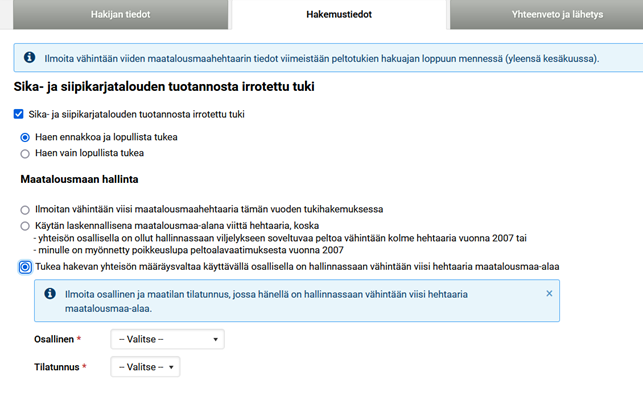
Task: Click the line about poikkeuslupa peltoalavaatimuksesta vuonna 2007
Action: 189,250
